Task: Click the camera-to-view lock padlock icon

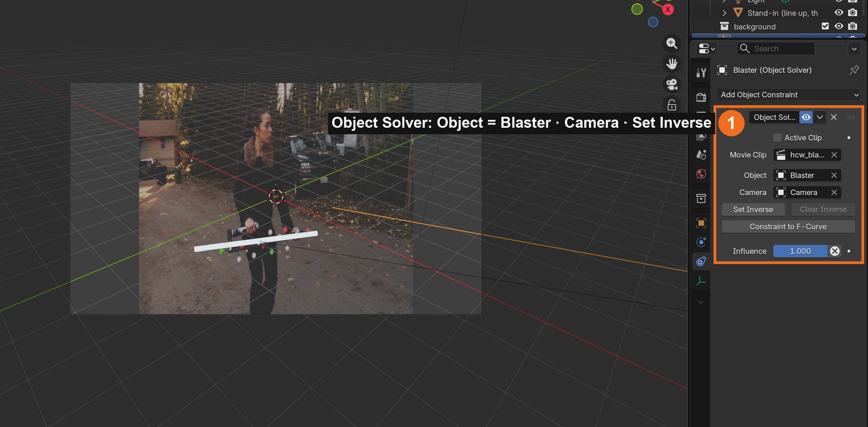Action: [x=672, y=105]
